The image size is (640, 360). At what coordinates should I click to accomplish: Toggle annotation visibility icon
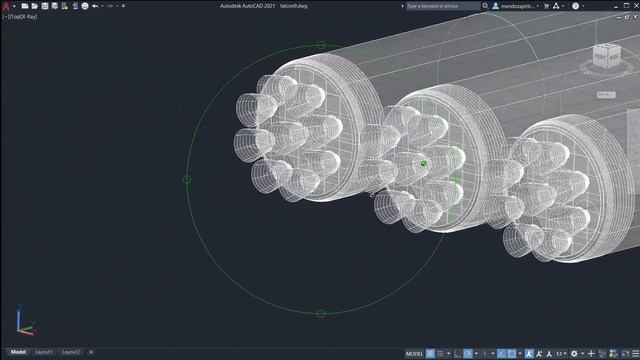(529, 353)
